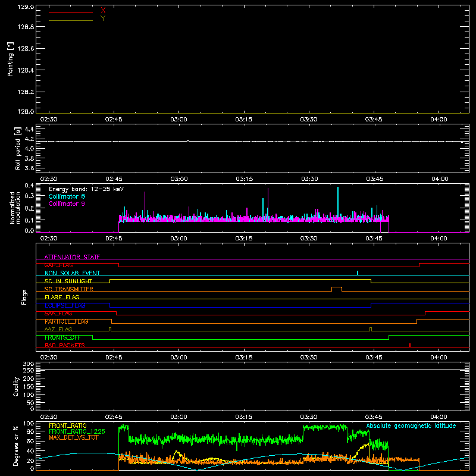476x476 pixels.
Task: Click the 128.4 tick on Pointing axis
Action: tap(26, 70)
